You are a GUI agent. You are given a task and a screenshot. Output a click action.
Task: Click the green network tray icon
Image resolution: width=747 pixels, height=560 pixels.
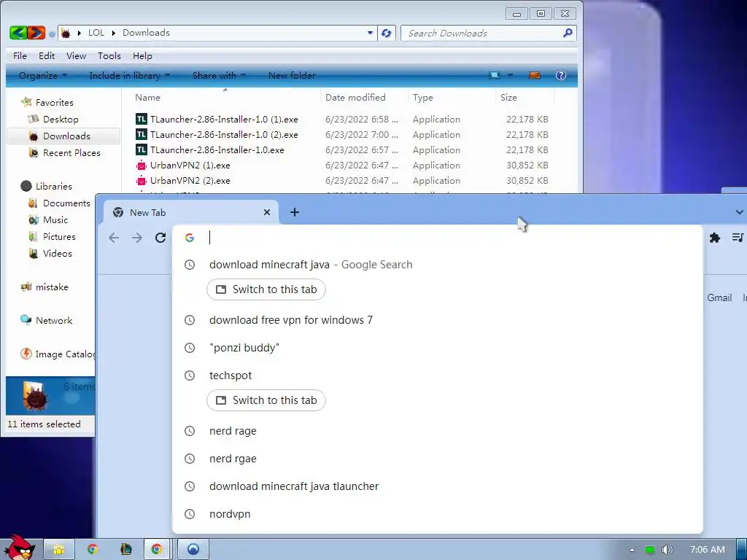(650, 550)
